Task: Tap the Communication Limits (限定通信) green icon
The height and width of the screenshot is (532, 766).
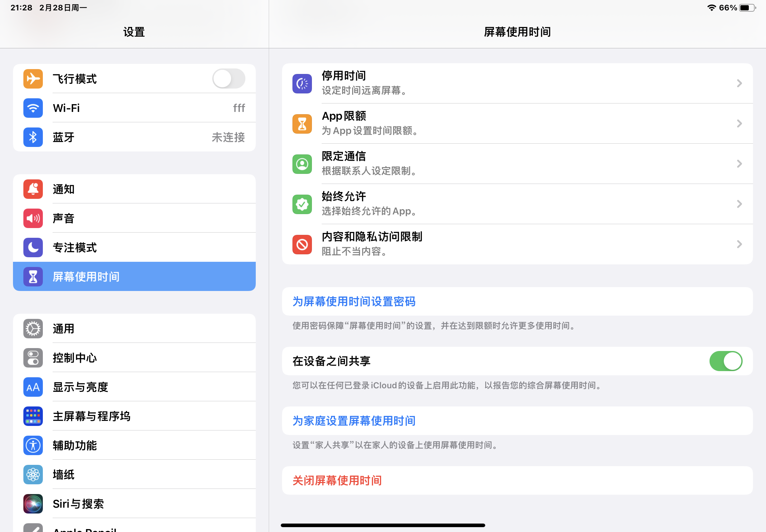Action: 302,164
